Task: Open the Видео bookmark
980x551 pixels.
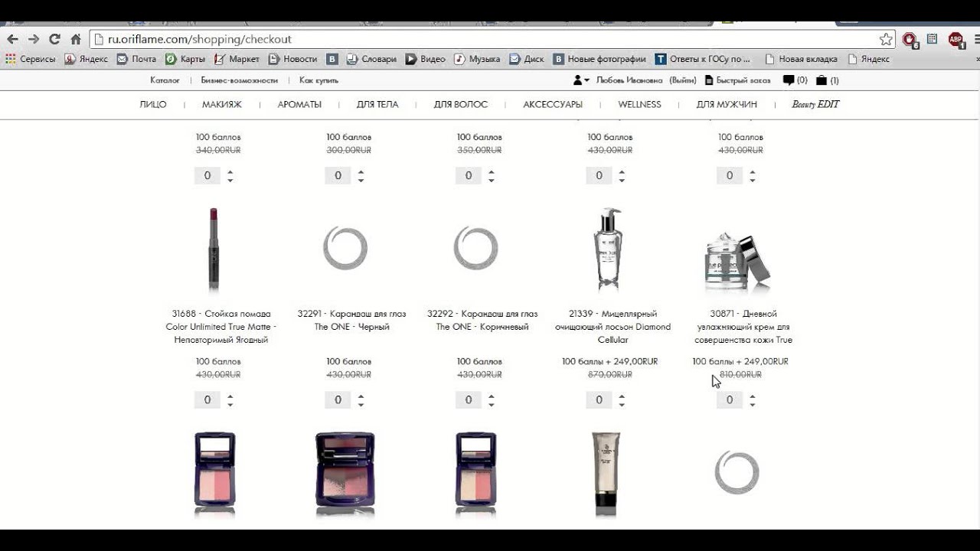Action: [425, 59]
